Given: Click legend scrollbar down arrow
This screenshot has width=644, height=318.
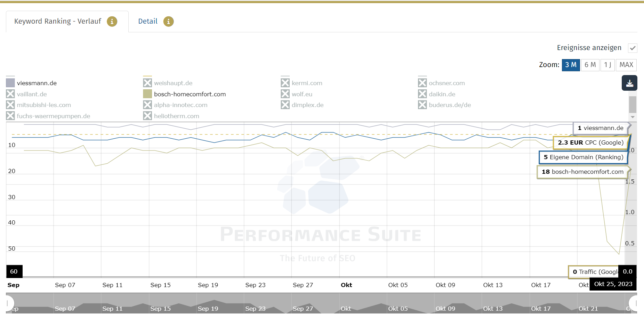Looking at the screenshot, I should tap(633, 117).
